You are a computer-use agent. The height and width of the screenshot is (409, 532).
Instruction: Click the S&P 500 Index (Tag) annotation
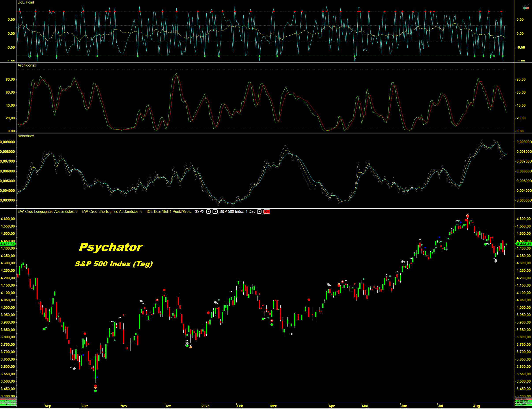114,264
